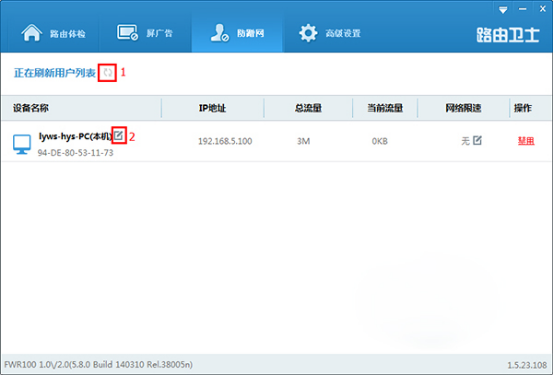Click the IP地址 column header
554x376 pixels.
point(212,108)
